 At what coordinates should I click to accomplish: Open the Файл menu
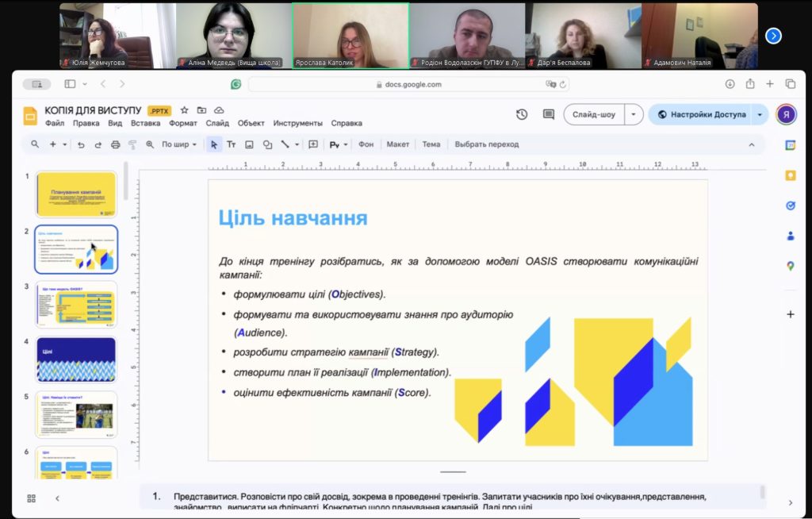pyautogui.click(x=55, y=123)
